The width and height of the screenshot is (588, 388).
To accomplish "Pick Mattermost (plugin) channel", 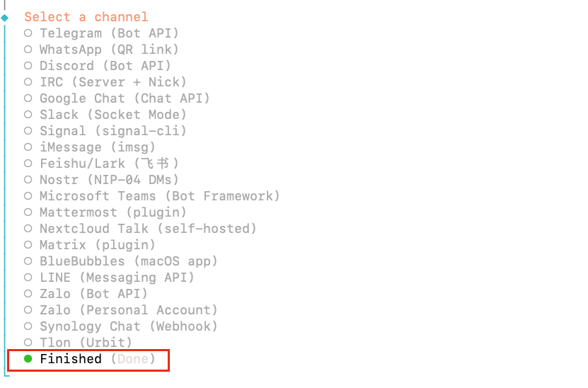I will point(113,212).
